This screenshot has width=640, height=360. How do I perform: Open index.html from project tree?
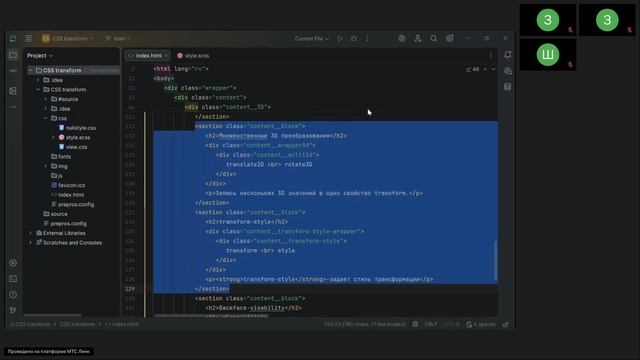point(68,195)
